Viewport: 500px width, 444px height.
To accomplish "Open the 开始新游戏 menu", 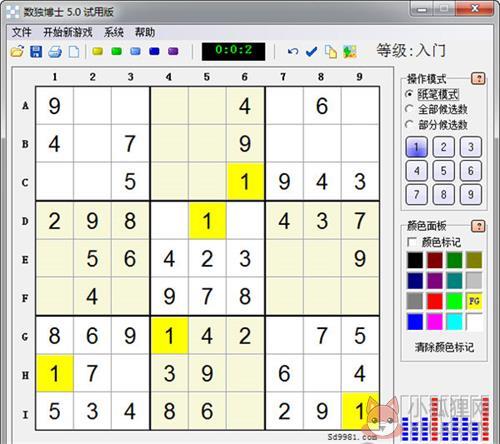I will (68, 32).
